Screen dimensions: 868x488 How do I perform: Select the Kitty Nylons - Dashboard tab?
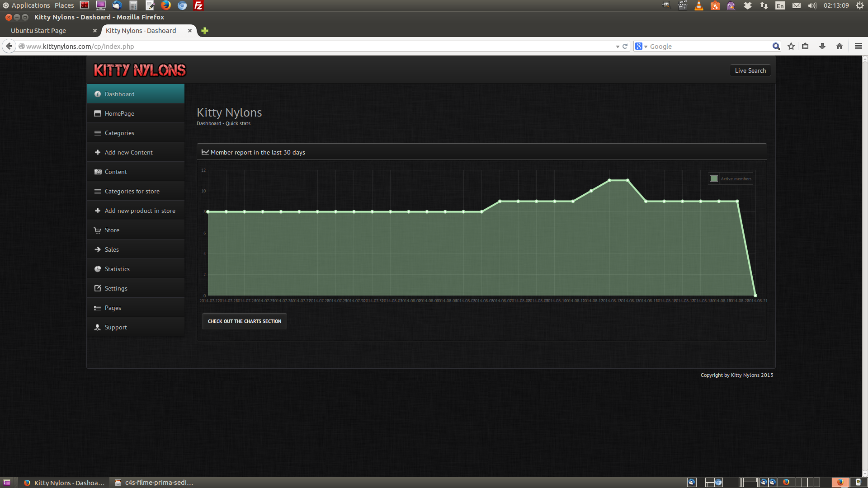coord(141,31)
